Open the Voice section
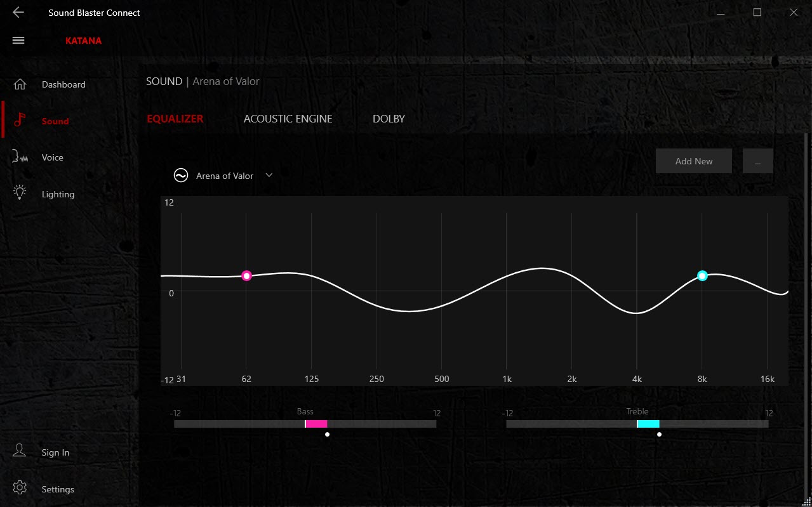 coord(53,157)
